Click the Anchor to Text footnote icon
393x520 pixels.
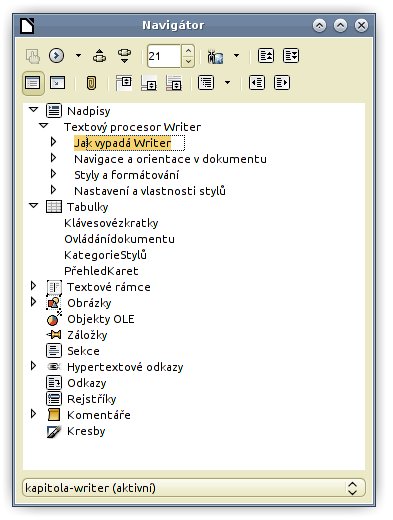[174, 83]
